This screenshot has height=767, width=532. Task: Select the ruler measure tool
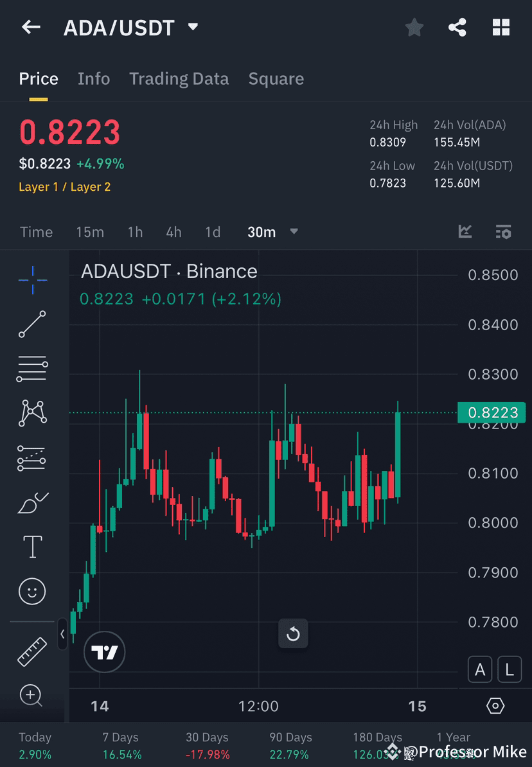coord(32,651)
